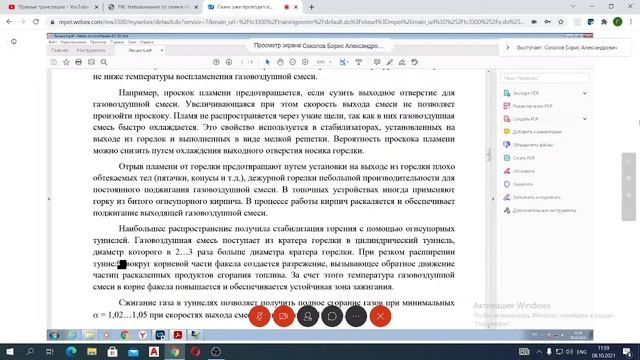Click the comment bubble icon in toolbar

point(377,62)
